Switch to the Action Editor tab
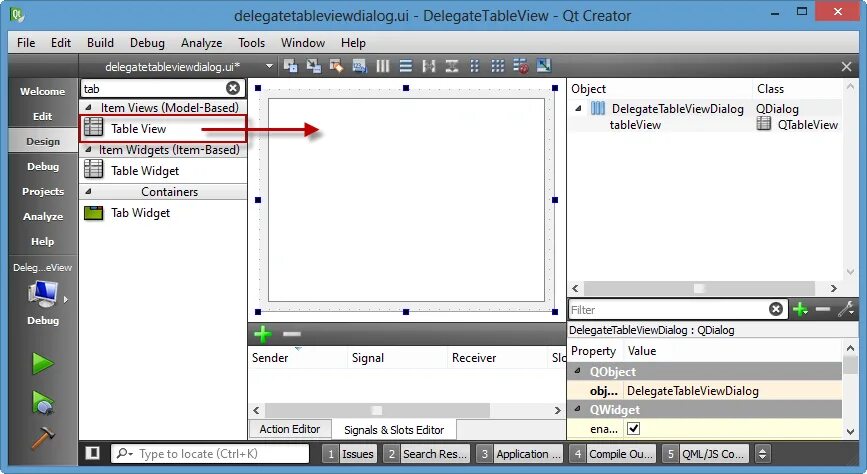Viewport: 867px width, 474px height. tap(290, 429)
